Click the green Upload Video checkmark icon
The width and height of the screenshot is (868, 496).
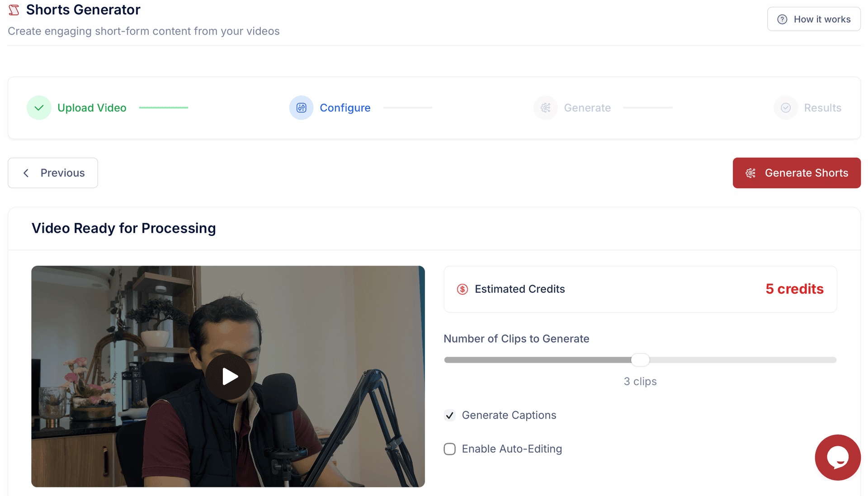tap(39, 108)
